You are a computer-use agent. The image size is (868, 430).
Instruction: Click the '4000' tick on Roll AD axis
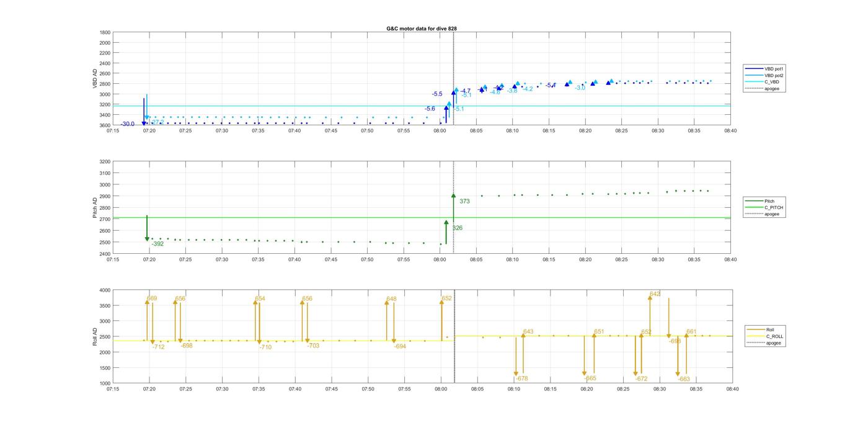[x=104, y=290]
